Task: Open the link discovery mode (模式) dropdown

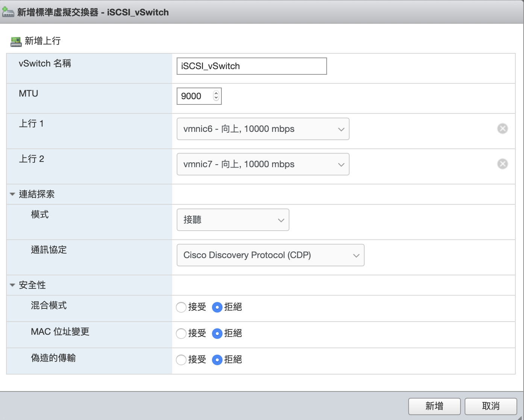Action: [233, 220]
